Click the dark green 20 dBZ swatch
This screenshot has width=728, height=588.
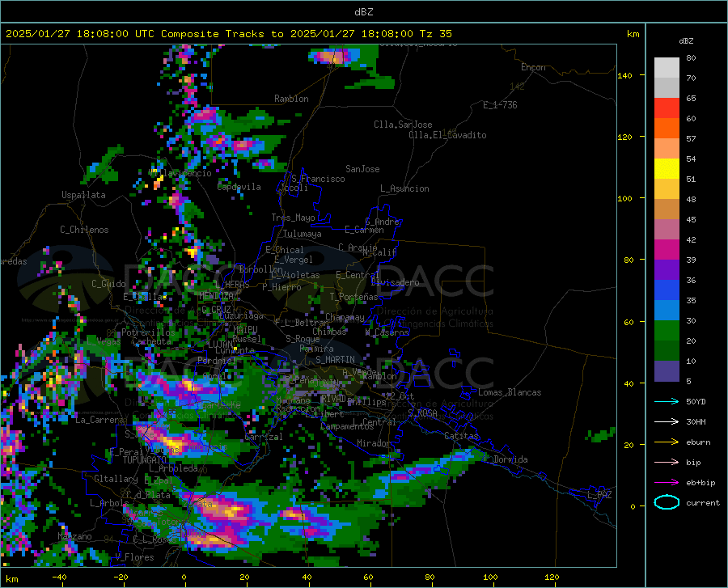667,351
